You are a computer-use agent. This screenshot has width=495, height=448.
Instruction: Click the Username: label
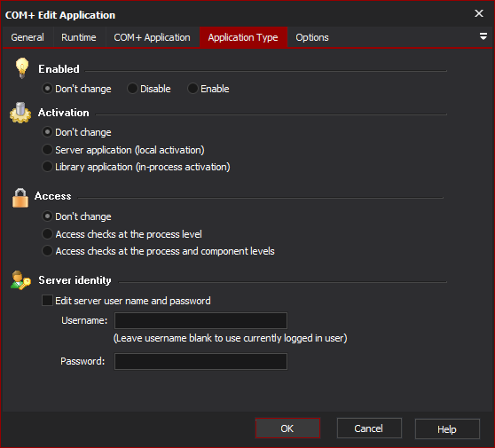coord(84,320)
